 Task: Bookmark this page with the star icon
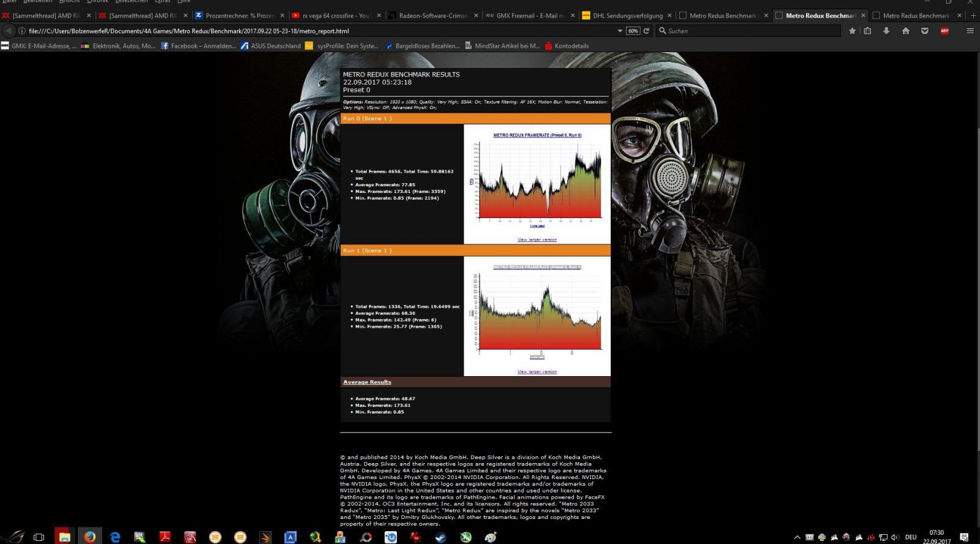coord(852,31)
